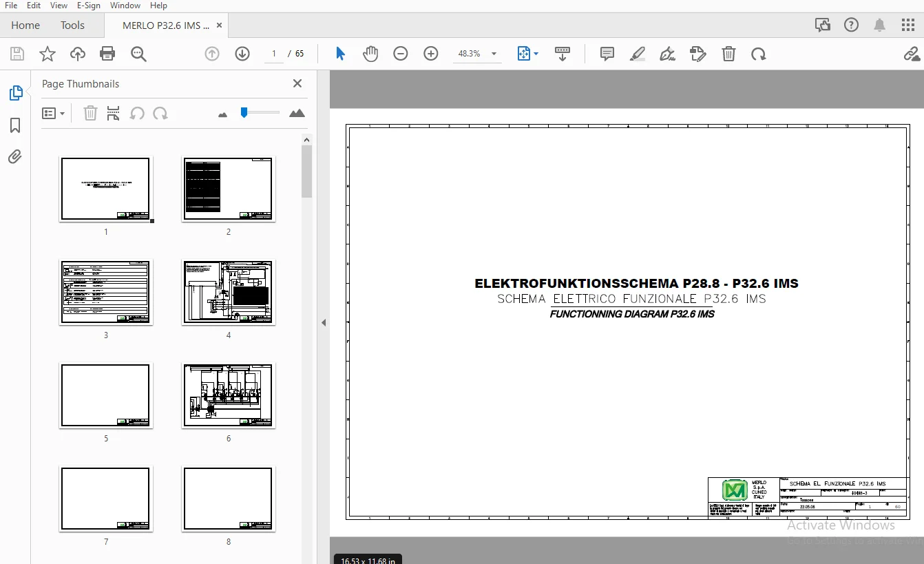The width and height of the screenshot is (924, 564).
Task: Click the Save file icon
Action: pyautogui.click(x=17, y=54)
